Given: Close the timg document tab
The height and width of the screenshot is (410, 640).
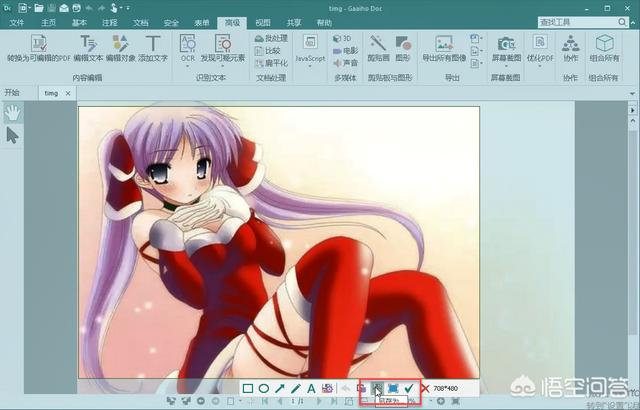Looking at the screenshot, I should click(68, 93).
